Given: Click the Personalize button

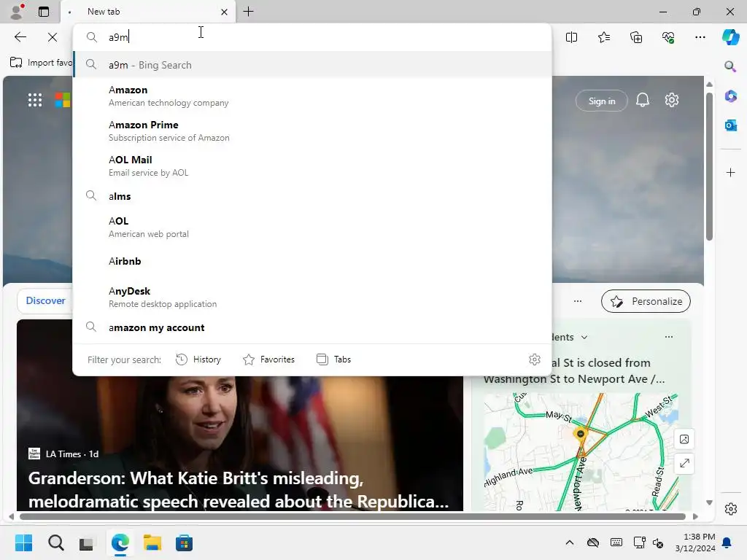Looking at the screenshot, I should (x=646, y=301).
